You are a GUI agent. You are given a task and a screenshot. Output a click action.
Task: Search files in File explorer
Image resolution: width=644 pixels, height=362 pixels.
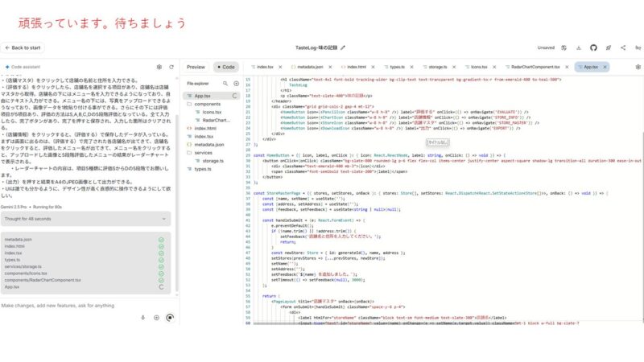[225, 83]
